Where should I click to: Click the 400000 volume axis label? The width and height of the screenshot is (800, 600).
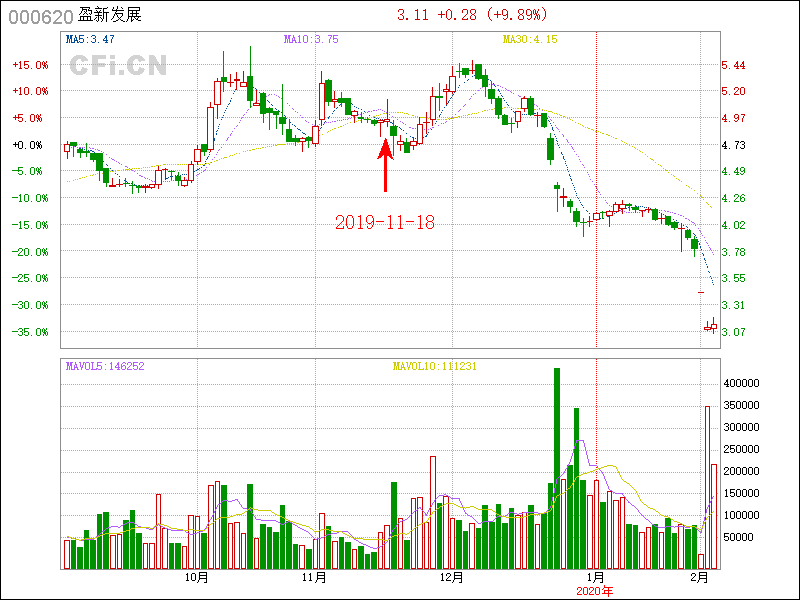[744, 383]
